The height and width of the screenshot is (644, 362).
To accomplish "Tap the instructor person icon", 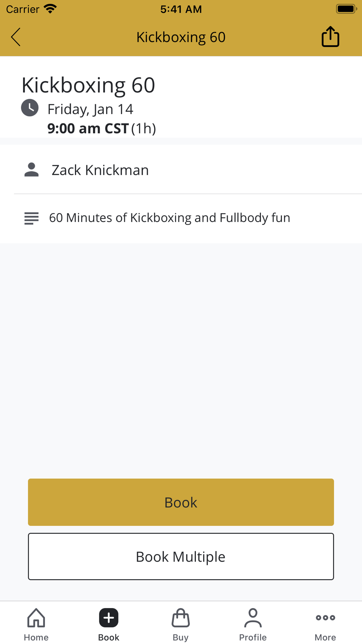I will pyautogui.click(x=31, y=170).
